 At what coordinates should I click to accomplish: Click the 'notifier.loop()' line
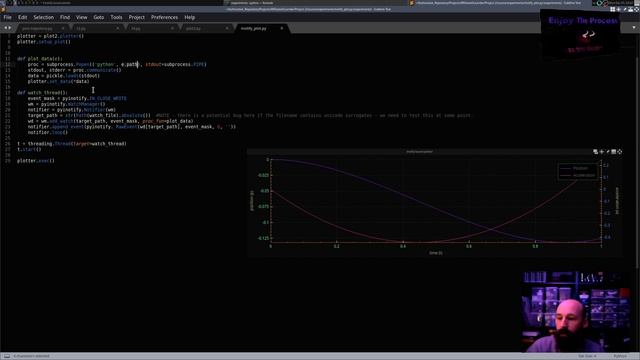tap(48, 132)
